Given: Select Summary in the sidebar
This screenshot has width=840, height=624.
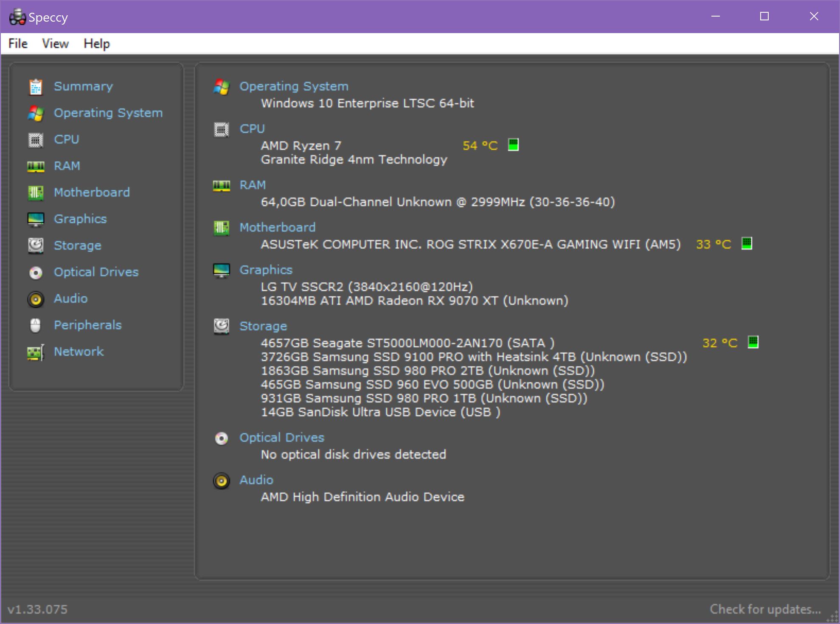Looking at the screenshot, I should [x=83, y=87].
